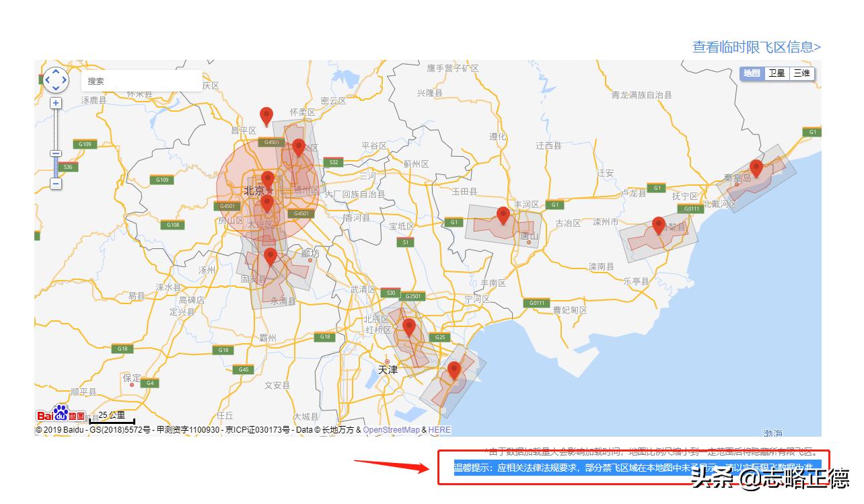Open the HERE attribution link
Screen dimensions: 864x504
(439, 430)
